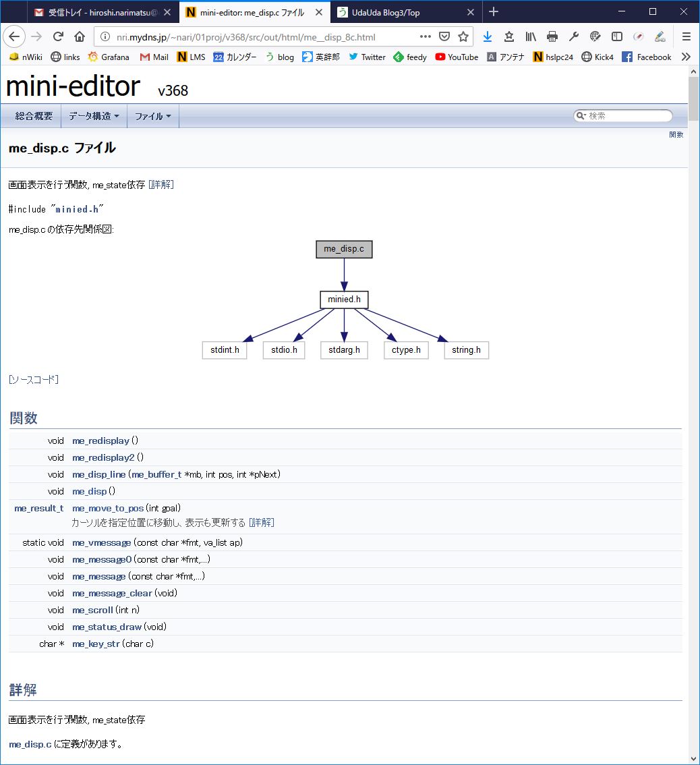Open the page actions three-dot menu

tap(425, 36)
